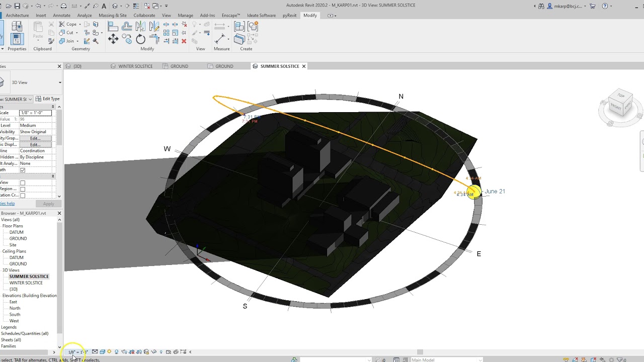Switch to the {3D} view tab
The width and height of the screenshot is (644, 362).
(x=77, y=66)
